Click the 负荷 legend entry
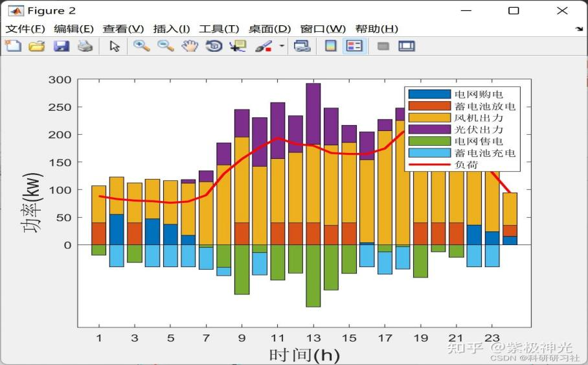Screen dimensions: 588x365 coord(466,165)
